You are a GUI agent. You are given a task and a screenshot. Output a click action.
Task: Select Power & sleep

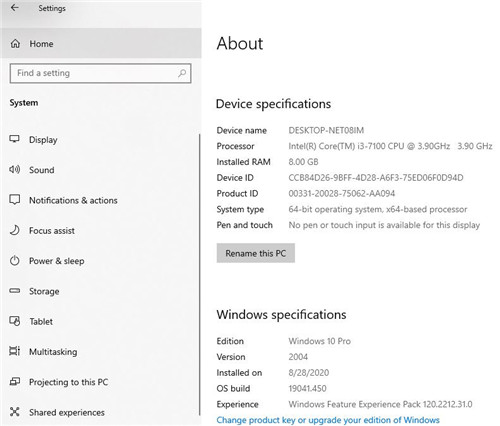[56, 261]
